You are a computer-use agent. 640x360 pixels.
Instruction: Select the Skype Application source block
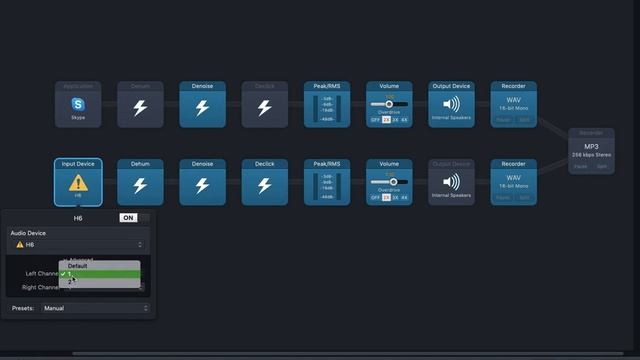(x=78, y=104)
